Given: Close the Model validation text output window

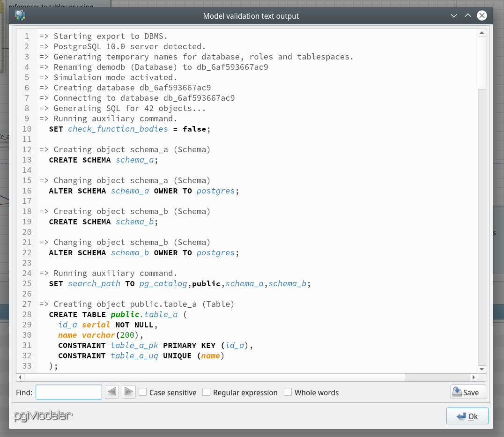Looking at the screenshot, I should [482, 15].
